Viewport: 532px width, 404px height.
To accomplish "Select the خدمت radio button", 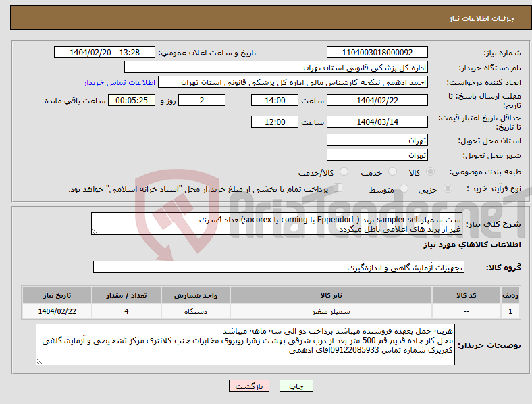I will pos(392,172).
